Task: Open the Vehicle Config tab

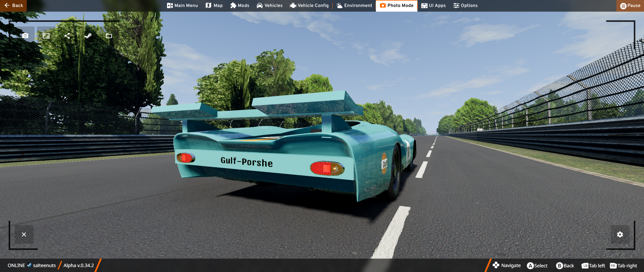Action: tap(309, 6)
